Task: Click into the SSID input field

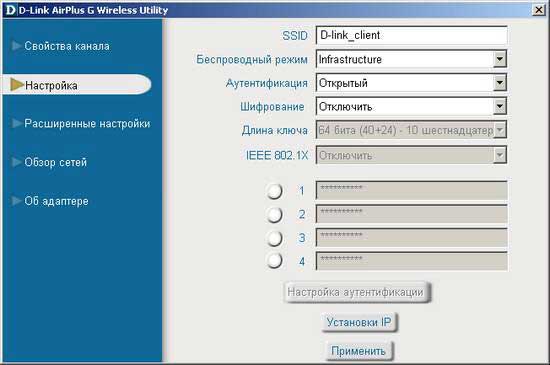Action: (x=411, y=35)
